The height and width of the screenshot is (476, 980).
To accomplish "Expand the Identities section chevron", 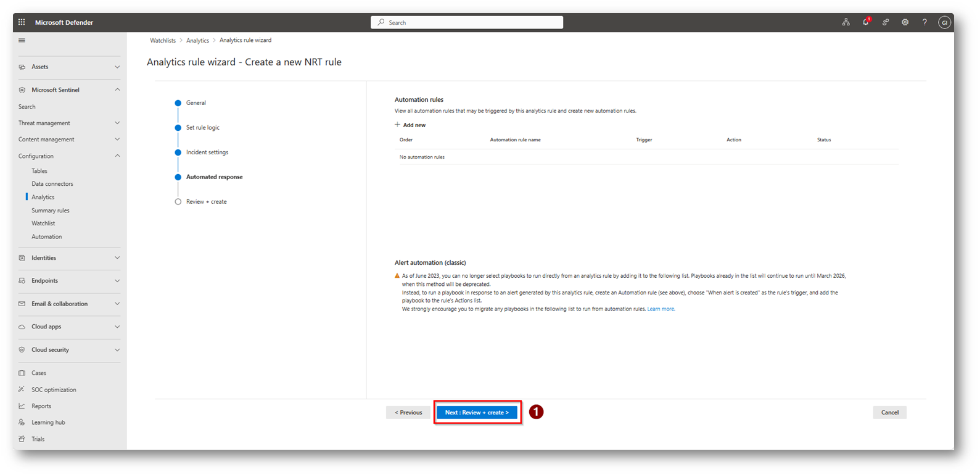I will point(117,258).
